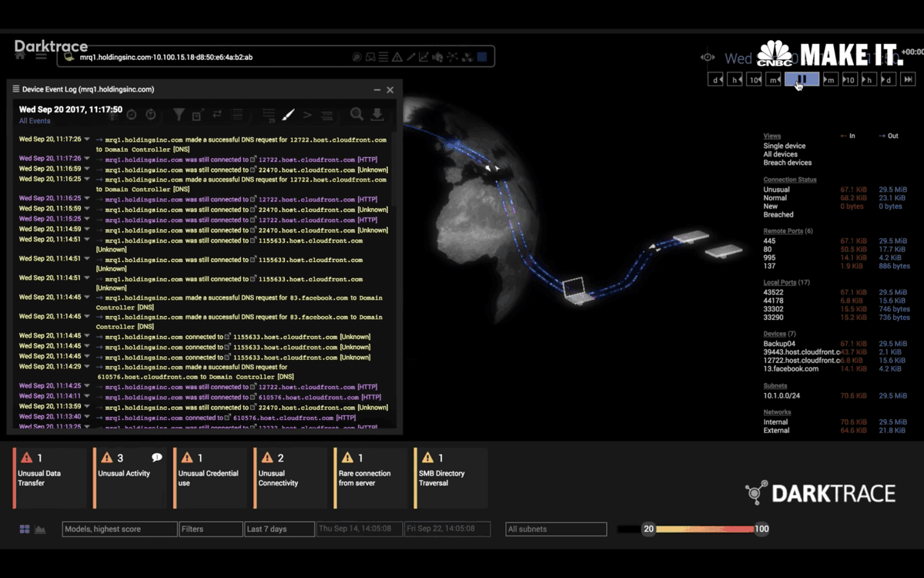
Task: Open the Last 7 days dropdown
Action: click(x=280, y=529)
